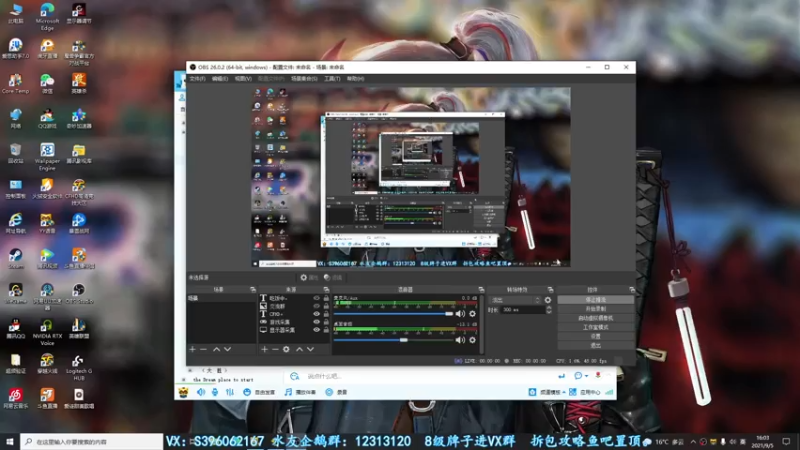Pop out the Controls dock

coord(632,289)
